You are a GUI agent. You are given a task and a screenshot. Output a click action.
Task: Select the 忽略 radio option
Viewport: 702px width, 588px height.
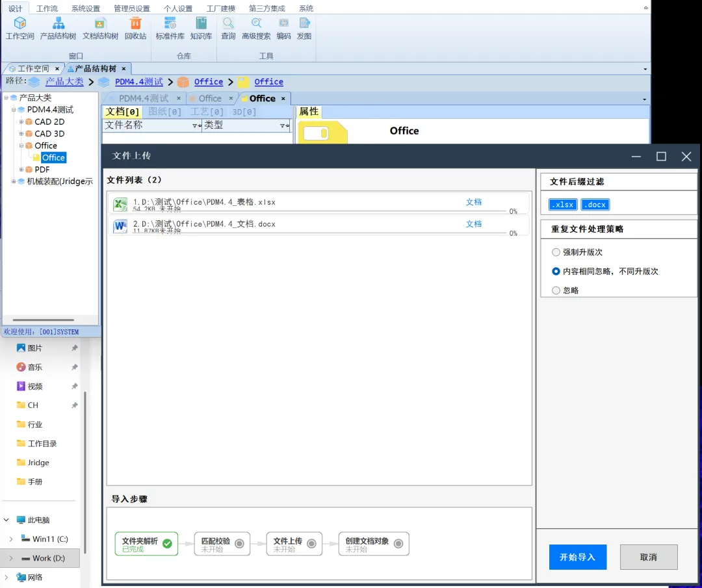(556, 290)
